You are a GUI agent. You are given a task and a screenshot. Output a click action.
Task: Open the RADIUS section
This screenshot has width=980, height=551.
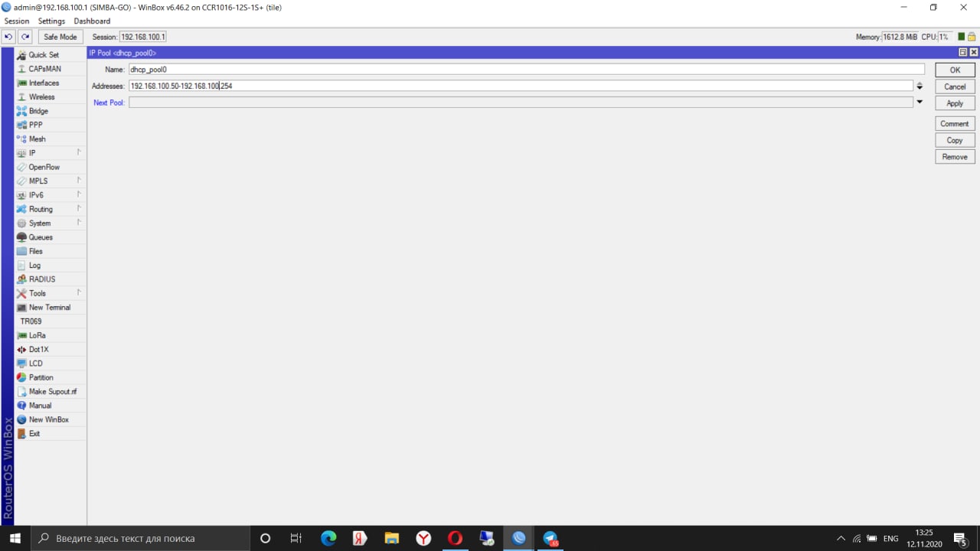coord(51,279)
